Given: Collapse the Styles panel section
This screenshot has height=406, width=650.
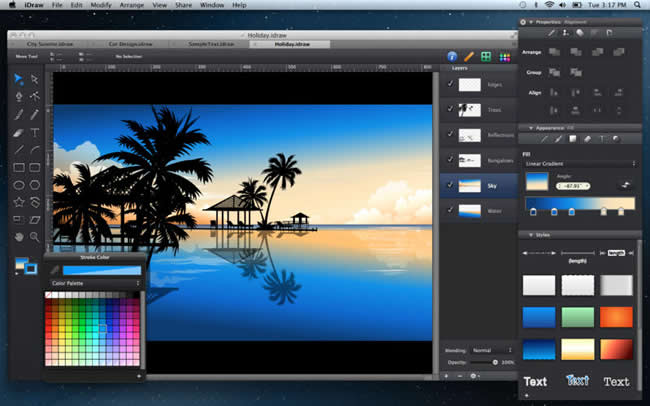Looking at the screenshot, I should tap(525, 235).
